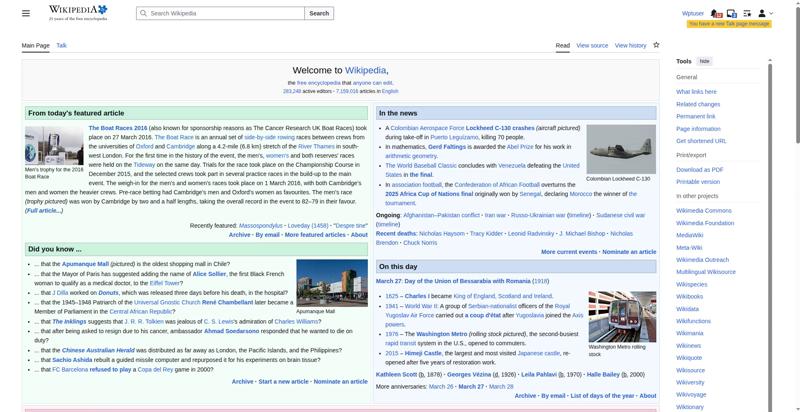800x412 pixels.
Task: Switch to the Talk tab
Action: point(61,45)
